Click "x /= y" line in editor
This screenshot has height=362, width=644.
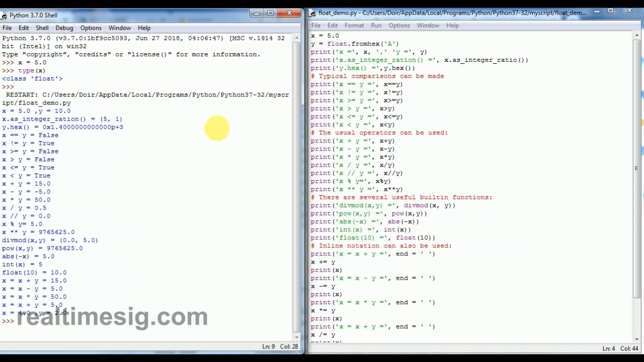[x=323, y=335]
